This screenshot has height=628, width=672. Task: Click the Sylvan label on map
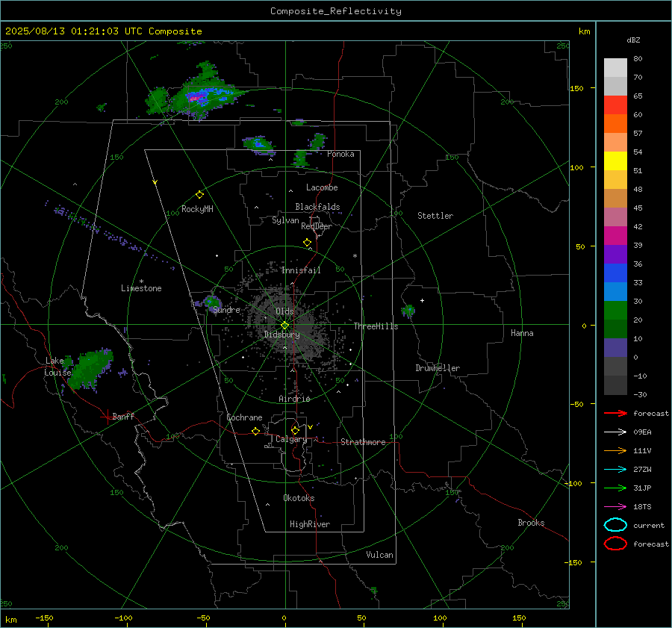[285, 221]
